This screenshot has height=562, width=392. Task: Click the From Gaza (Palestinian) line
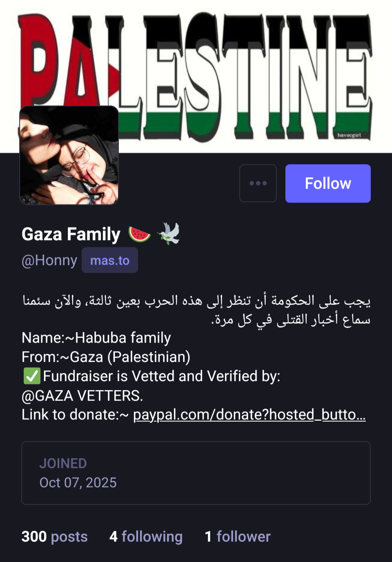point(106,357)
